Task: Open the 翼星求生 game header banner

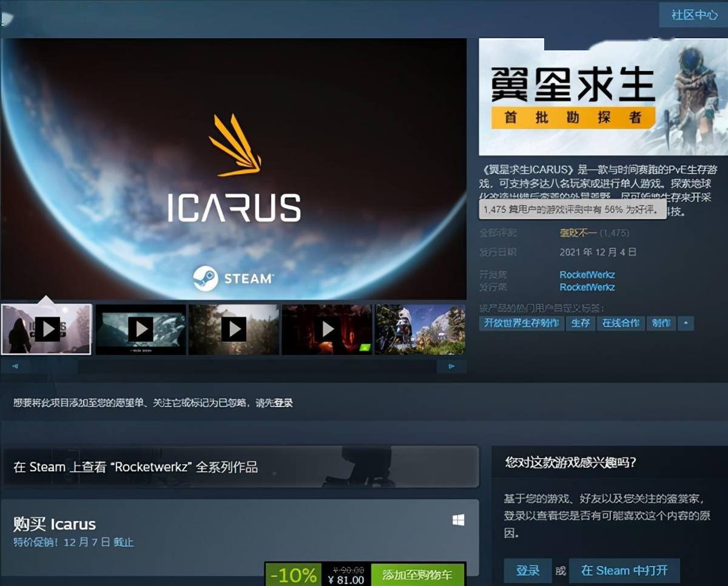Action: click(603, 97)
